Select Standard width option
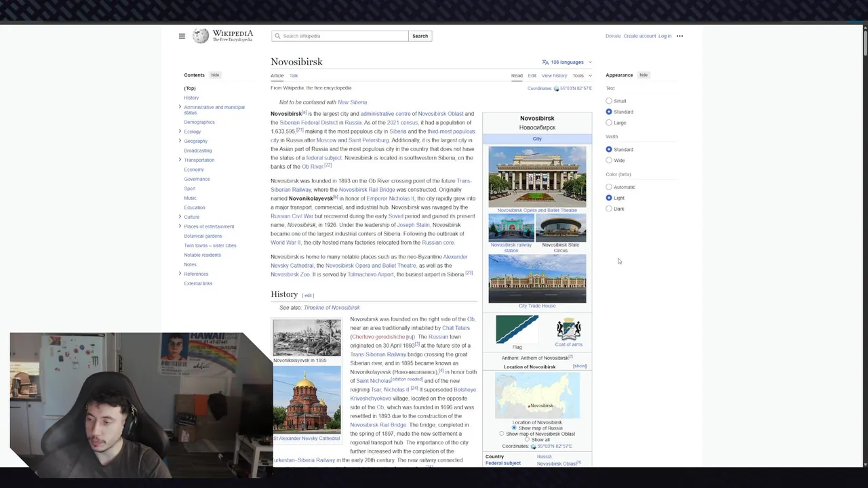This screenshot has width=868, height=488. pos(609,149)
